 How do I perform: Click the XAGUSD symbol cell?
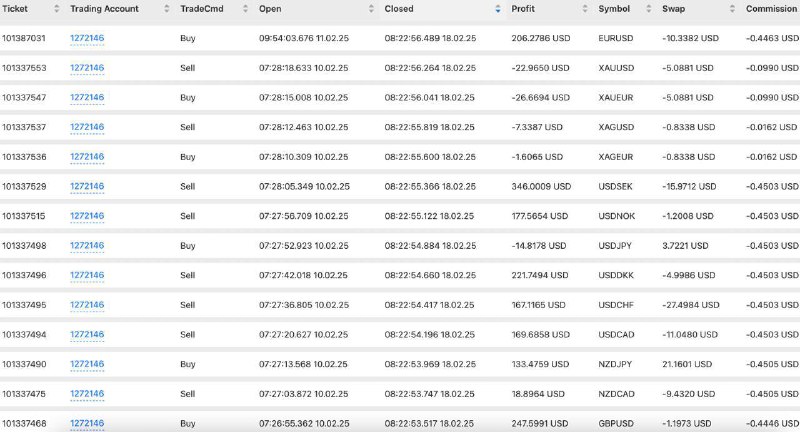click(616, 127)
